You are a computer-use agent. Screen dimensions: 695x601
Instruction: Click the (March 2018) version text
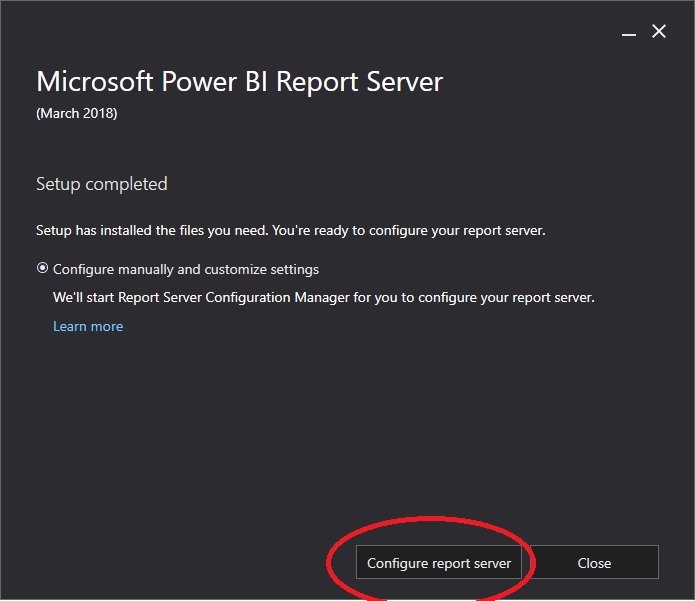pyautogui.click(x=77, y=113)
